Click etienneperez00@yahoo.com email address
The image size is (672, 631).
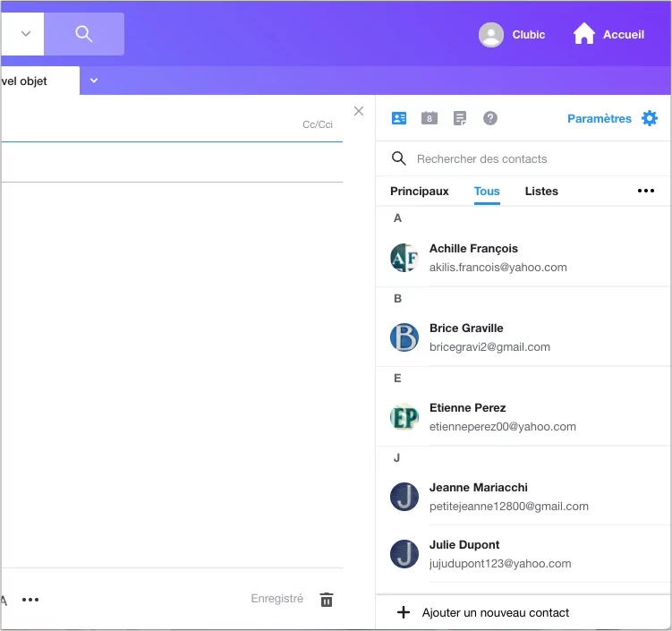[503, 427]
